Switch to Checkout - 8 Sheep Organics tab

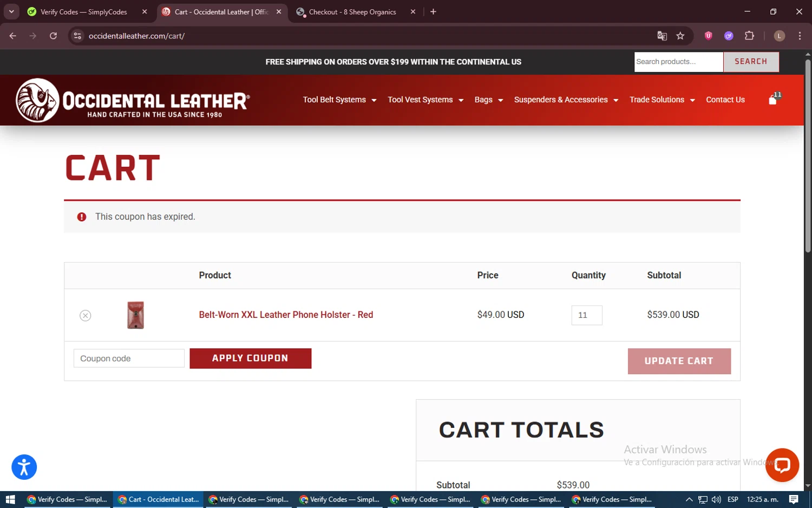pyautogui.click(x=352, y=12)
